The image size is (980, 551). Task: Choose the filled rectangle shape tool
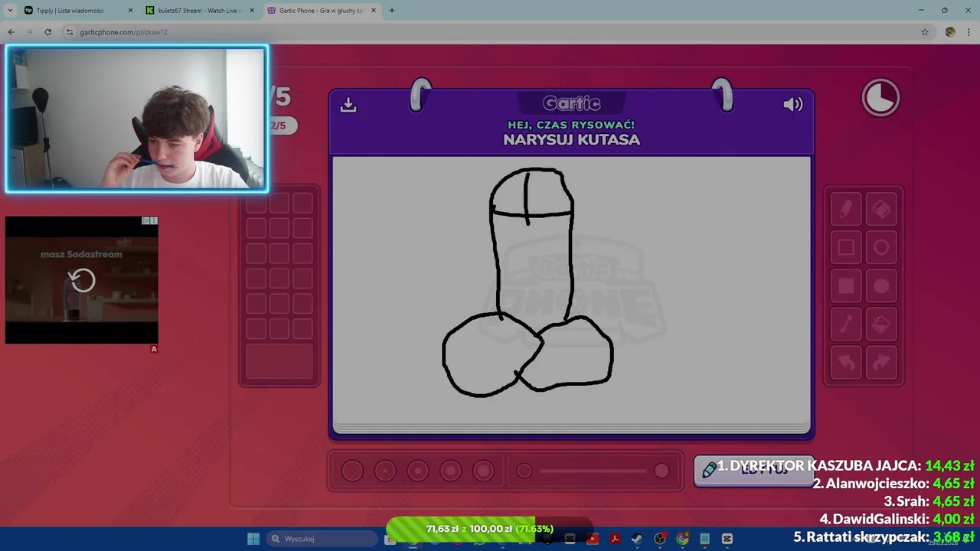tap(846, 286)
